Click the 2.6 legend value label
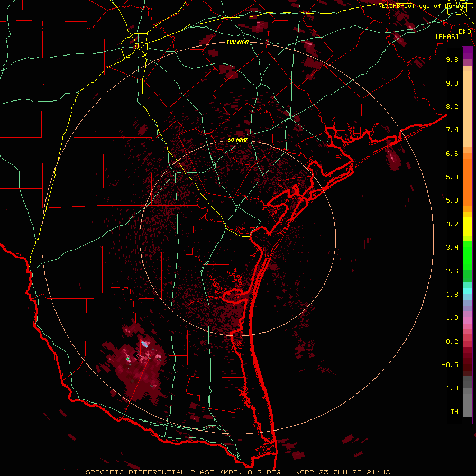476x476 pixels. coord(452,271)
